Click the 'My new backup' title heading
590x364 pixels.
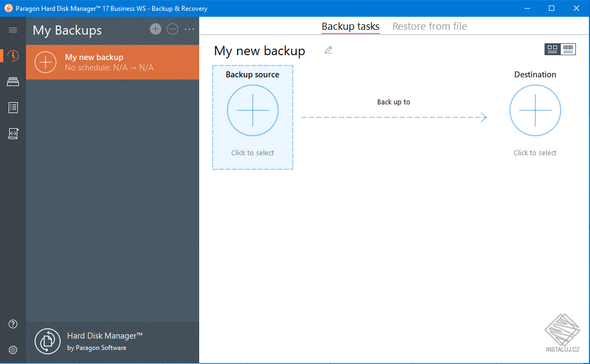(x=260, y=51)
